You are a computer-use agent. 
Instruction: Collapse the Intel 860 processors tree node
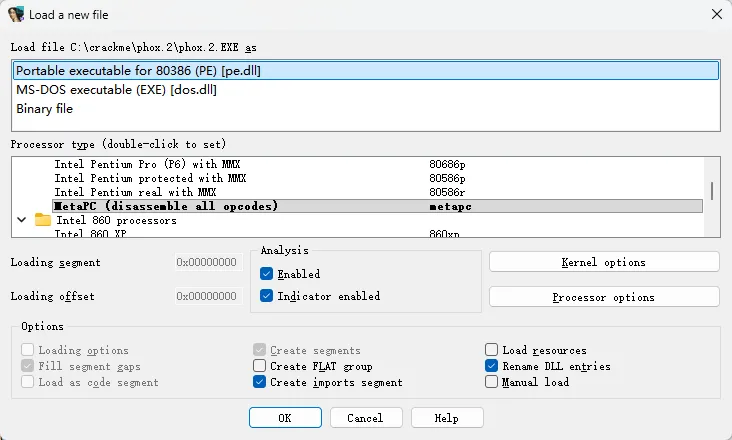coord(21,220)
